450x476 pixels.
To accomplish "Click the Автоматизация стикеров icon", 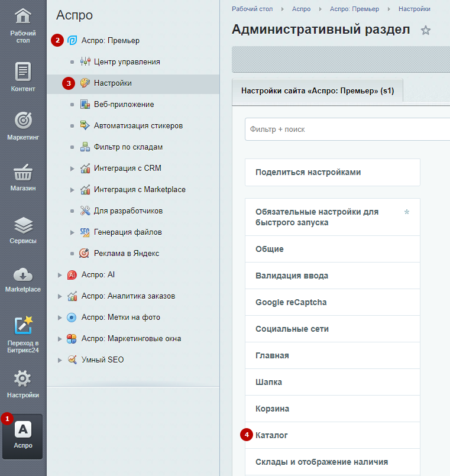I will (x=85, y=125).
